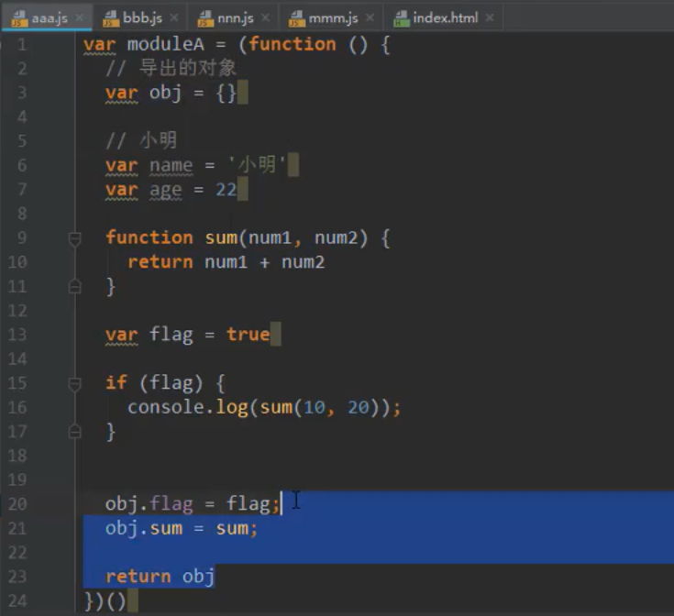Image resolution: width=674 pixels, height=616 pixels.
Task: Open the nnn.js editor tab
Action: pyautogui.click(x=235, y=18)
